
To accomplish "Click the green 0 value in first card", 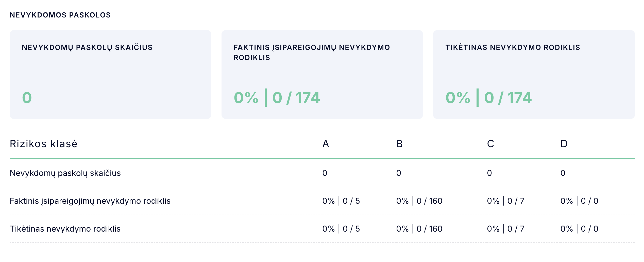I will point(27,98).
